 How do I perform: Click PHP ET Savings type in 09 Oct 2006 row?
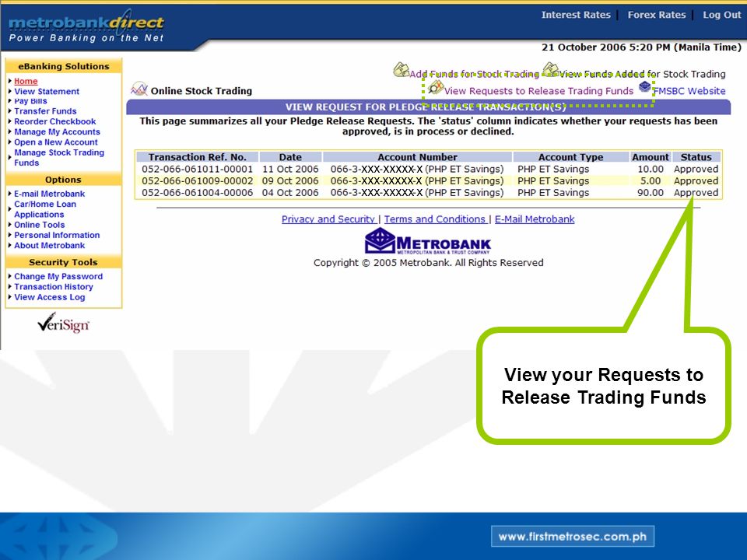click(553, 181)
